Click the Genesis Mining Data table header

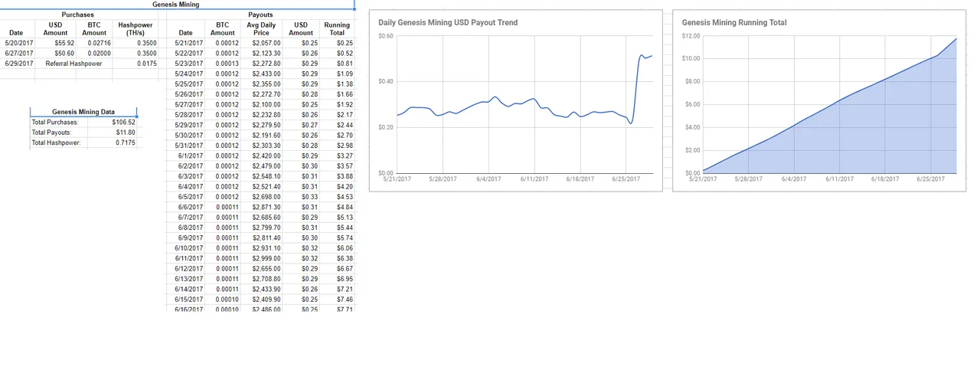[83, 112]
